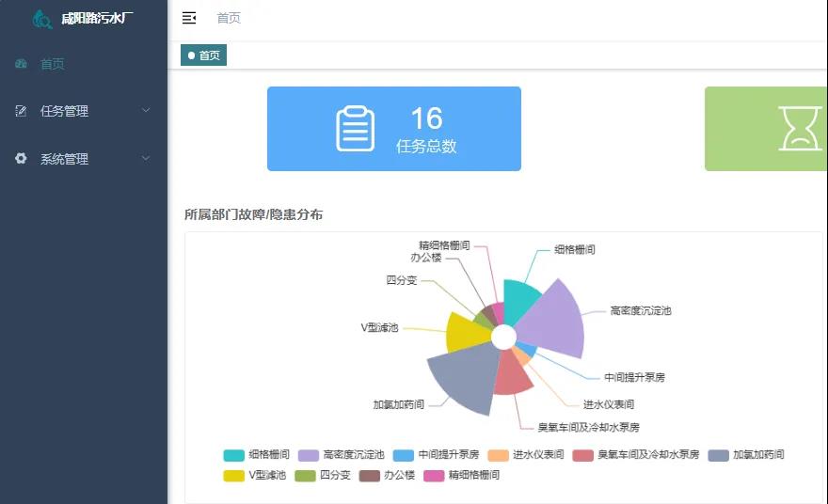Click the 首页 breadcrumb link

pyautogui.click(x=229, y=18)
